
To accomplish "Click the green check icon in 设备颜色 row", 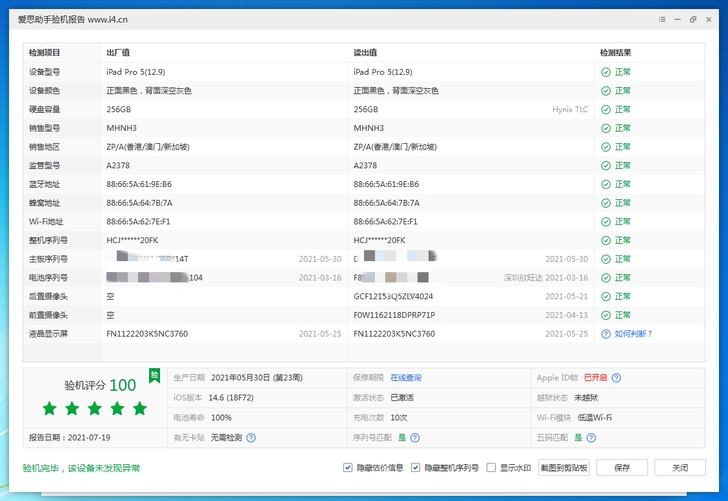I will coord(606,91).
